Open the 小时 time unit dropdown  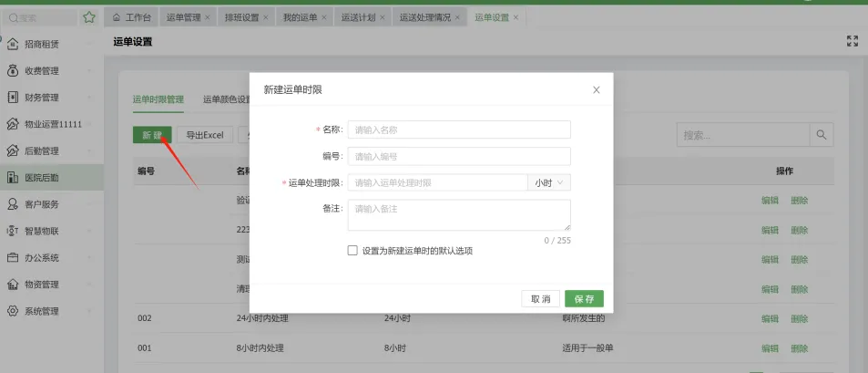point(549,183)
